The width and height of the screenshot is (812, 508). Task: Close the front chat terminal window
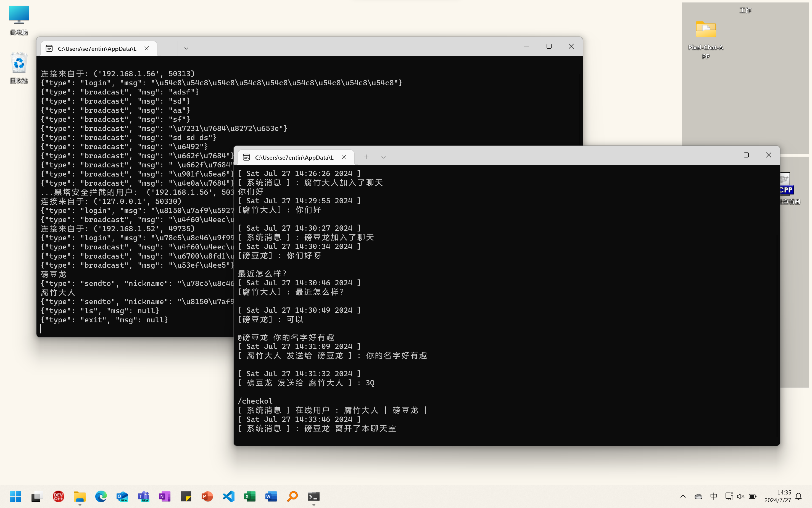click(x=768, y=155)
